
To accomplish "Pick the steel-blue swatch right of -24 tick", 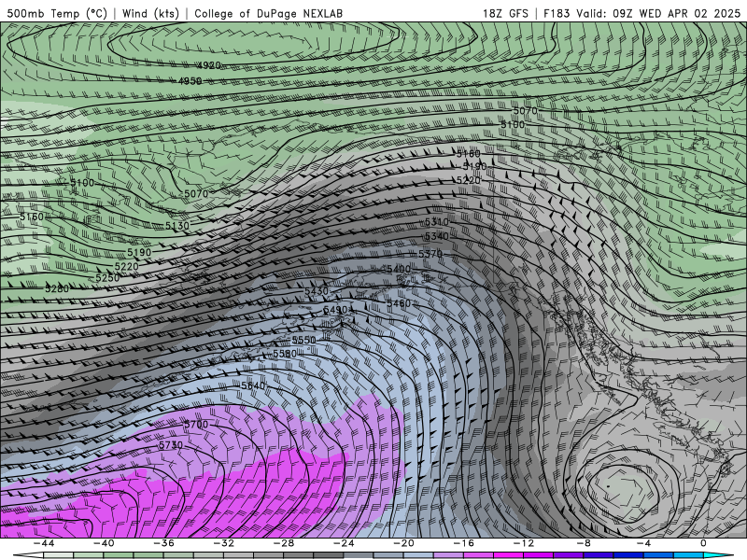I will point(359,555).
